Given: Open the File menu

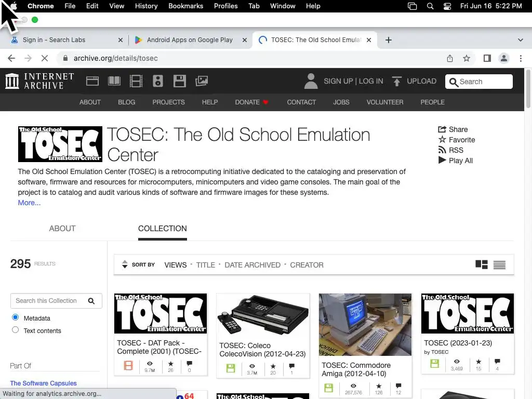Looking at the screenshot, I should click(70, 6).
